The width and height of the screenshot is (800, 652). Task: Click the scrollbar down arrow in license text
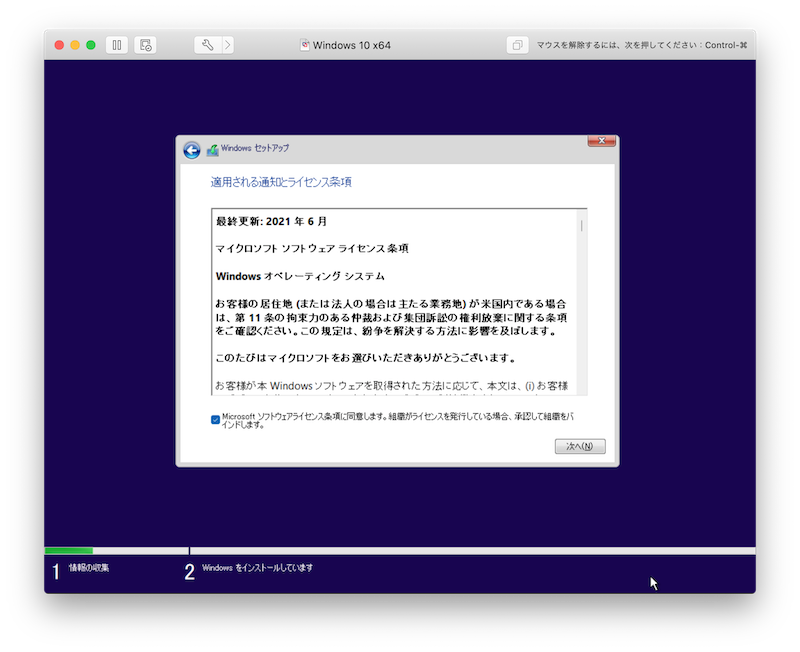(x=581, y=391)
